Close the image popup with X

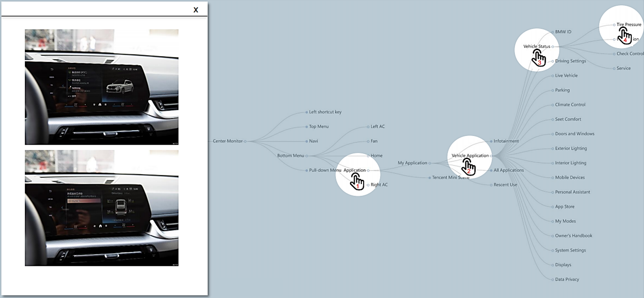pos(196,10)
